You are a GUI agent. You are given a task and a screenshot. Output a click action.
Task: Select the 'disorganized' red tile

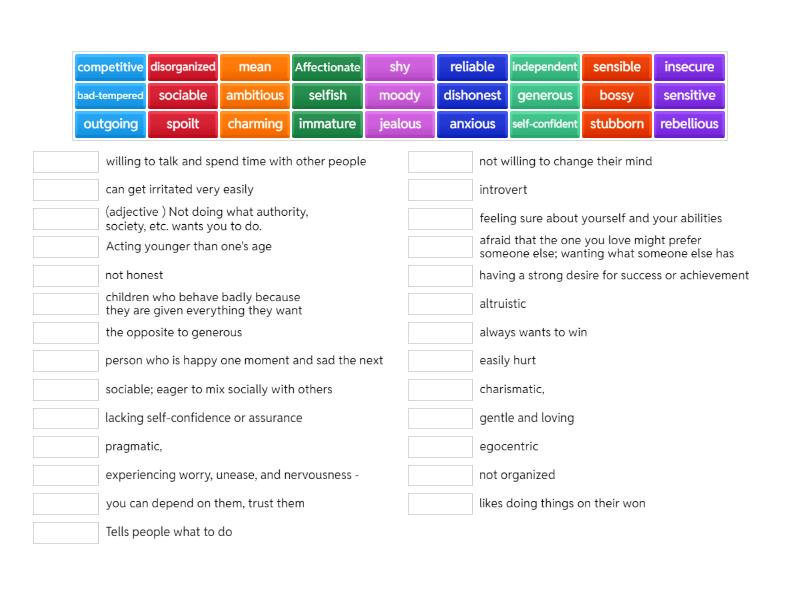tap(183, 67)
